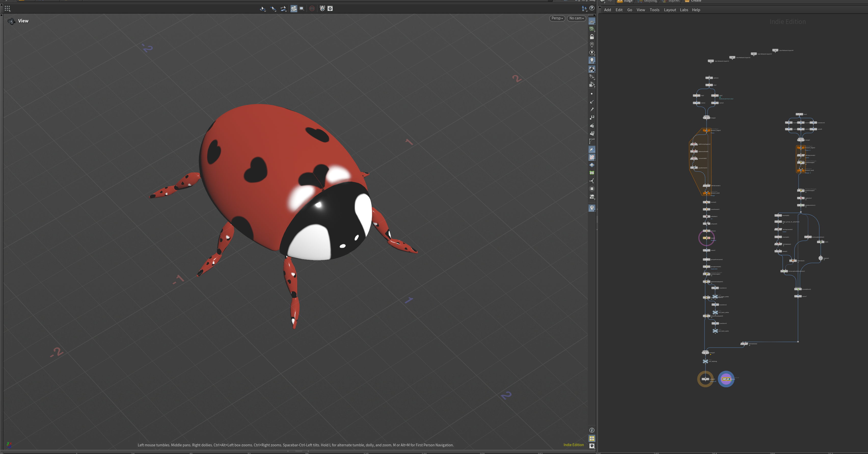Click the black sunburst display options icon
Viewport: 868px width, 454px height.
[330, 8]
